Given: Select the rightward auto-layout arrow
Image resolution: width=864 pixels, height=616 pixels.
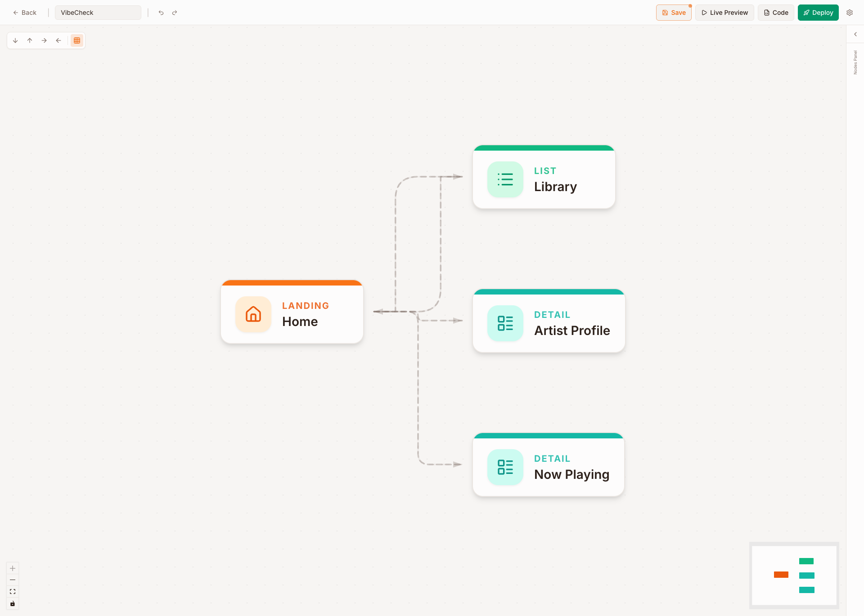Looking at the screenshot, I should tap(44, 40).
